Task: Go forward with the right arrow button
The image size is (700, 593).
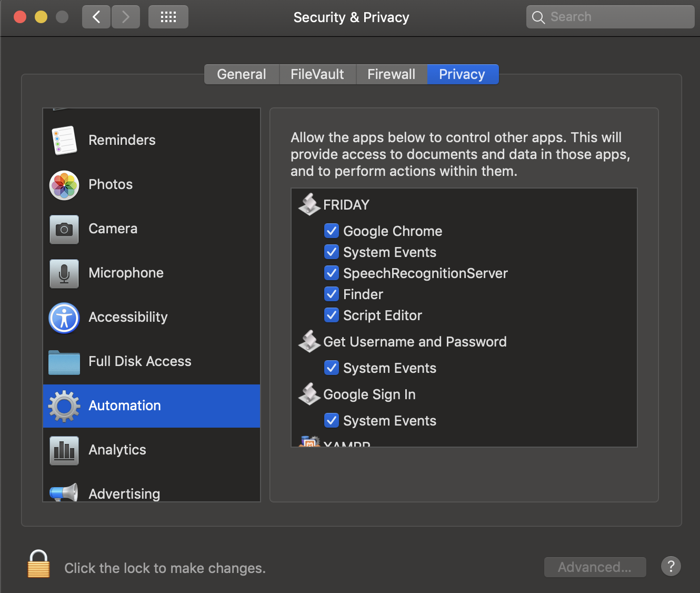Action: click(126, 17)
